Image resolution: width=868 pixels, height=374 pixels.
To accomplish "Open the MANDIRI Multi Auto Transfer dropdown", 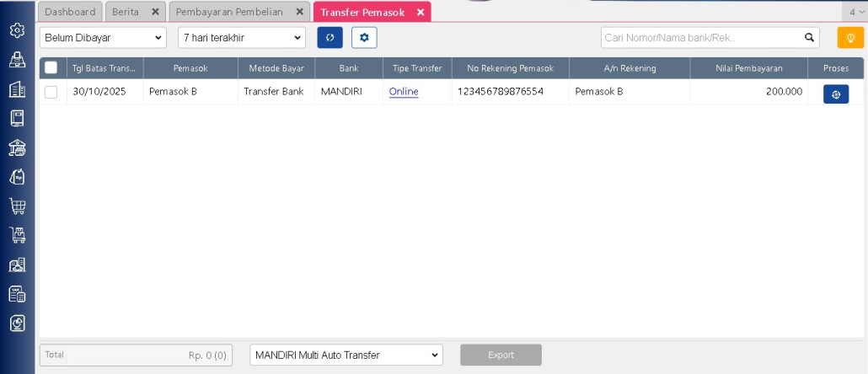I will (346, 355).
